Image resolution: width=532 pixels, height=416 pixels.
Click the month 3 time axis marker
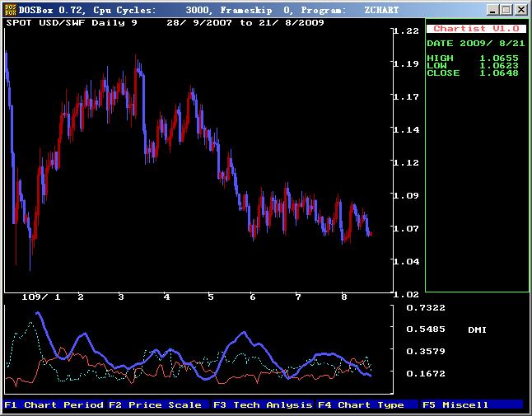pos(121,297)
